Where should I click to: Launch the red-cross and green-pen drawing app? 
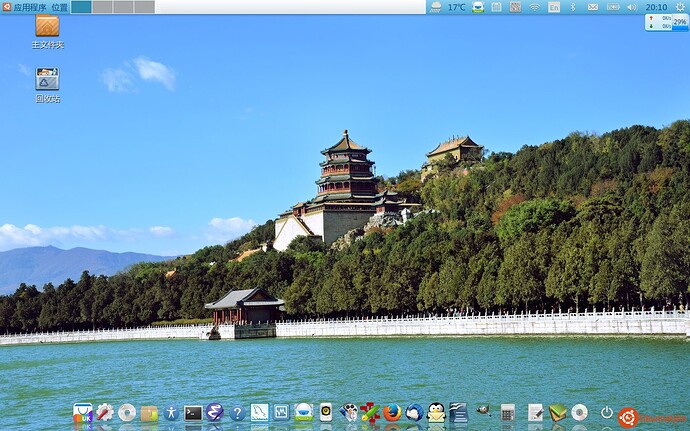pyautogui.click(x=370, y=413)
